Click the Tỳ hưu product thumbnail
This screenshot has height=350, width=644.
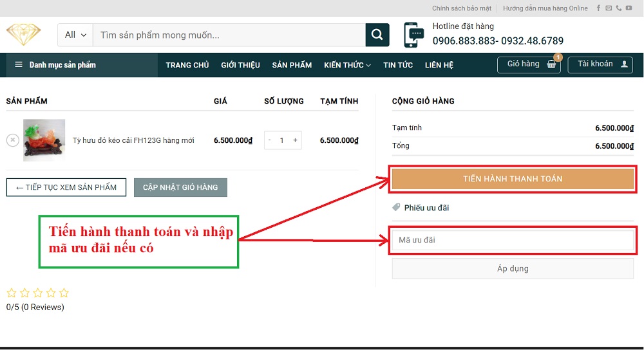pyautogui.click(x=44, y=140)
